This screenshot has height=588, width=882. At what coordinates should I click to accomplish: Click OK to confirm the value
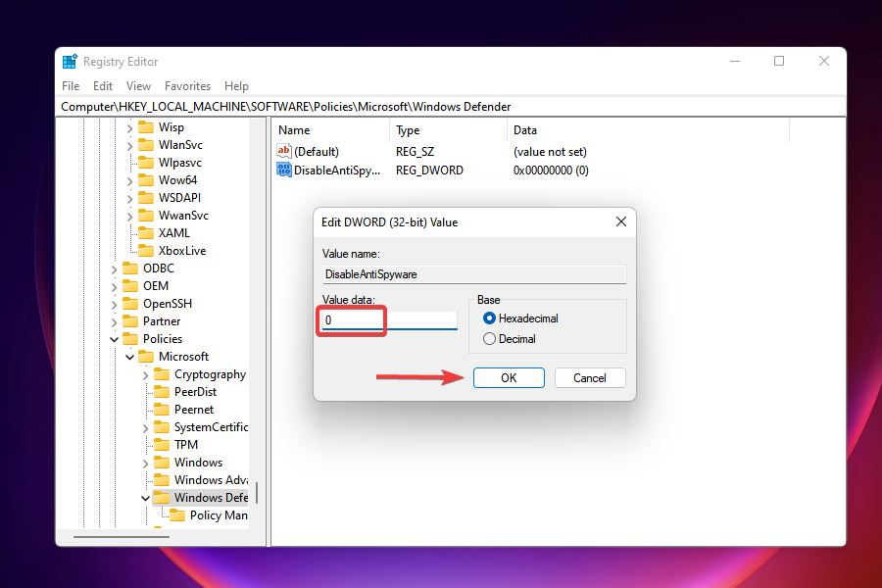pos(509,377)
